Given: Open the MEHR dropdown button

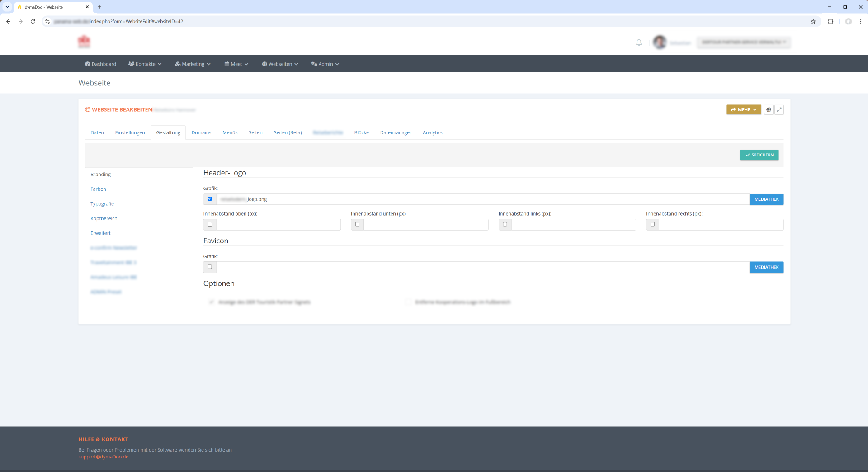Looking at the screenshot, I should [x=744, y=110].
